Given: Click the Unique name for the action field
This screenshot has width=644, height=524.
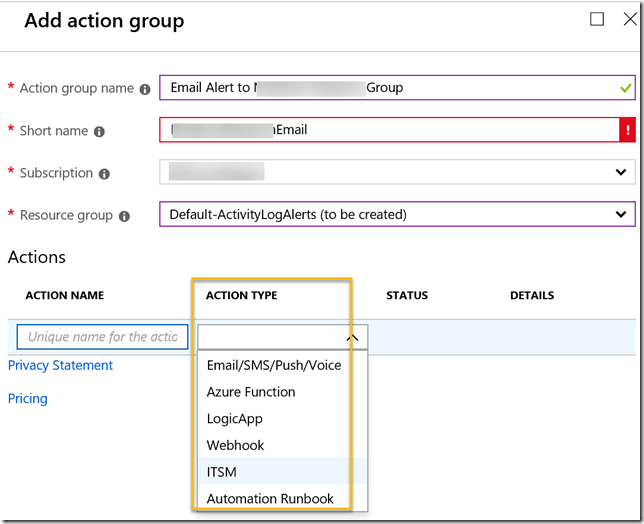Looking at the screenshot, I should pyautogui.click(x=102, y=337).
